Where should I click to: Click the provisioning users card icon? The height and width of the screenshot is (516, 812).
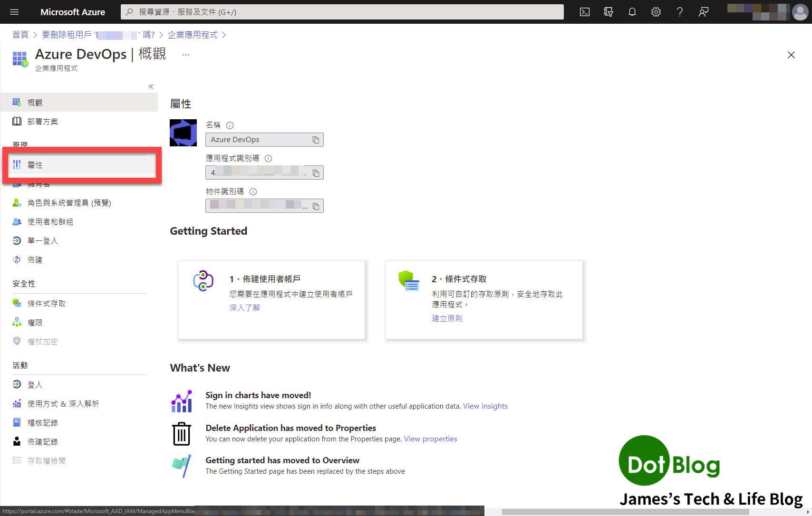[203, 281]
